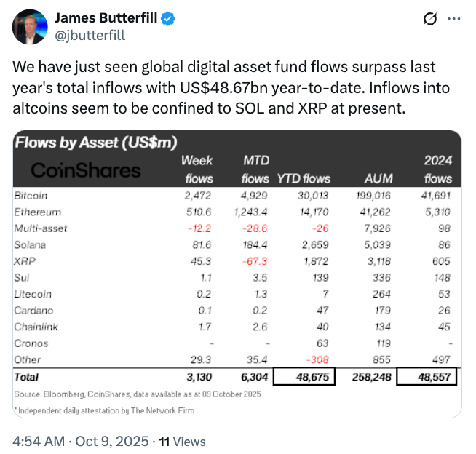Click the Flows by Asset (US$m) title

(x=97, y=142)
